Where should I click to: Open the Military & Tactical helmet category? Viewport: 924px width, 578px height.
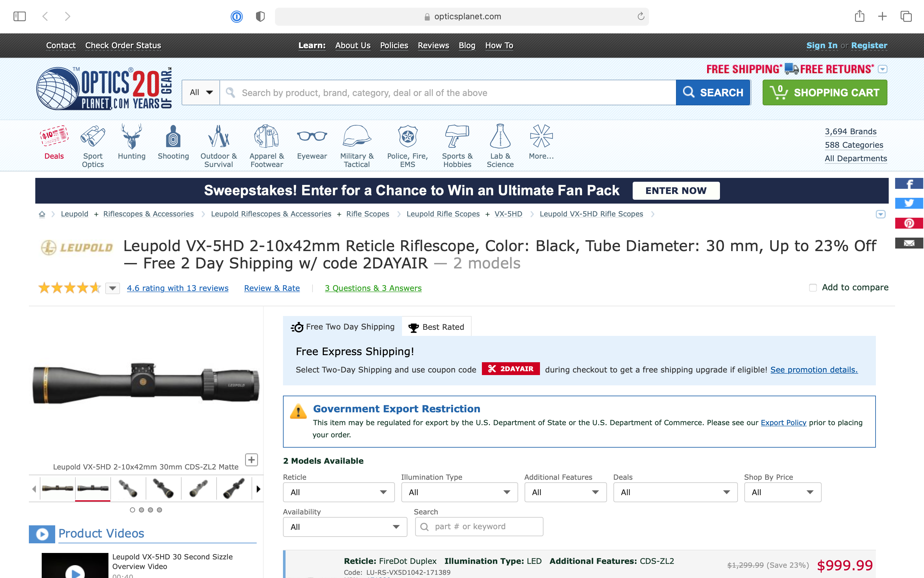point(357,146)
